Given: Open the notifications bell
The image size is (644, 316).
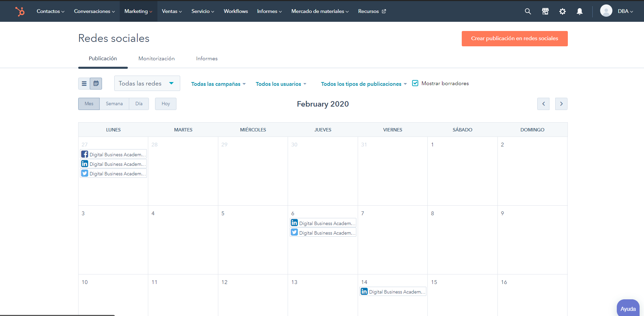Looking at the screenshot, I should 580,11.
